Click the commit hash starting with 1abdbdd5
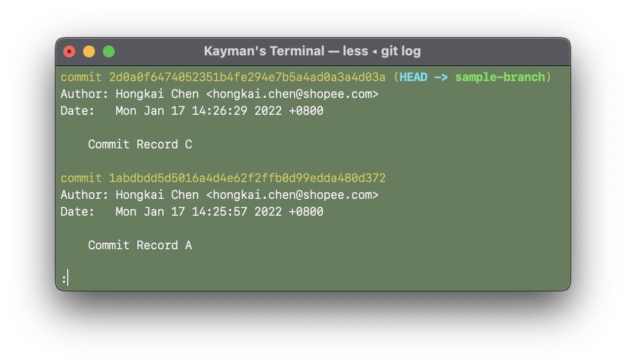The width and height of the screenshot is (626, 364). 247,178
